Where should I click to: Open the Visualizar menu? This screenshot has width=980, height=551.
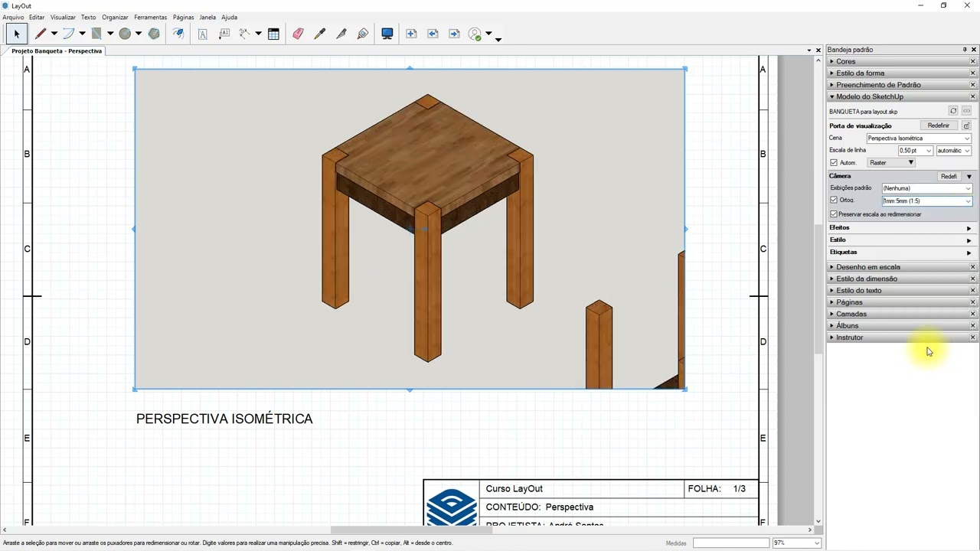click(63, 17)
